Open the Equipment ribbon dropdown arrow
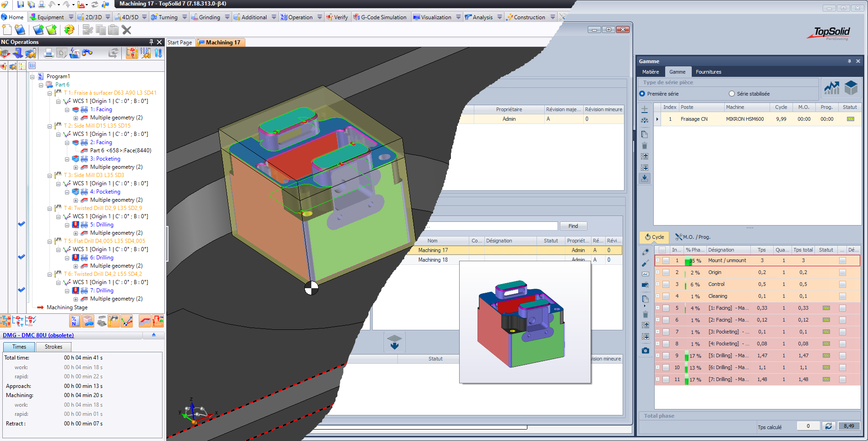 point(71,17)
